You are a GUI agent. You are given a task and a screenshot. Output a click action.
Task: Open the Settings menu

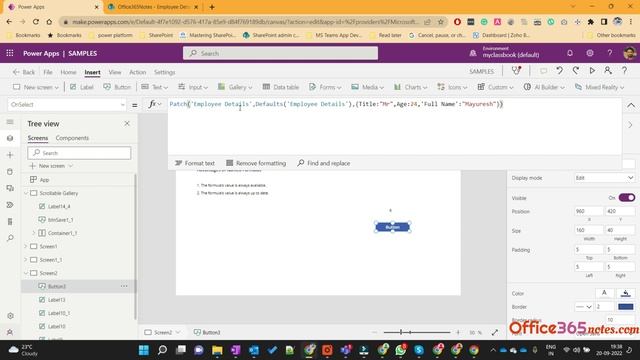164,72
